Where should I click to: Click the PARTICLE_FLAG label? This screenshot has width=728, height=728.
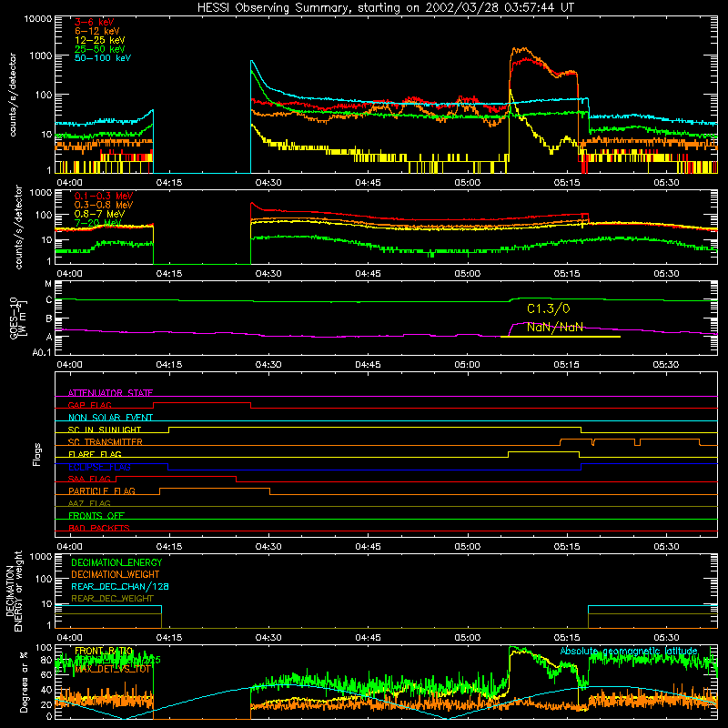coord(102,490)
